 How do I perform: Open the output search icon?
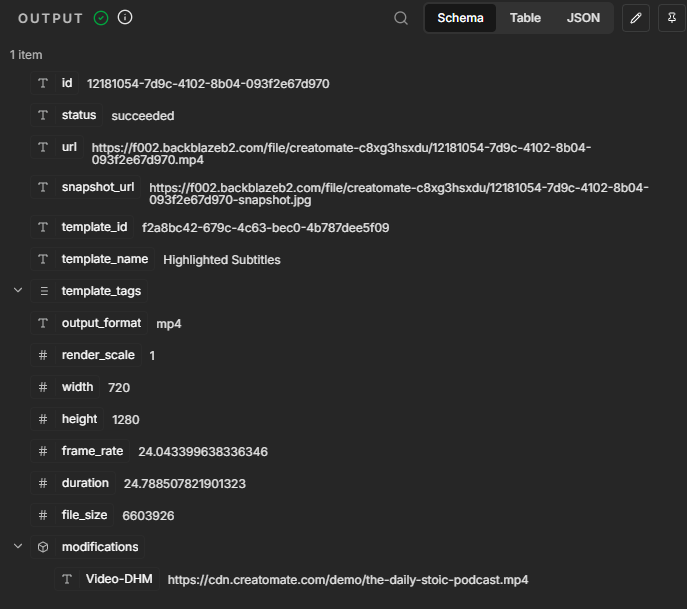click(401, 18)
